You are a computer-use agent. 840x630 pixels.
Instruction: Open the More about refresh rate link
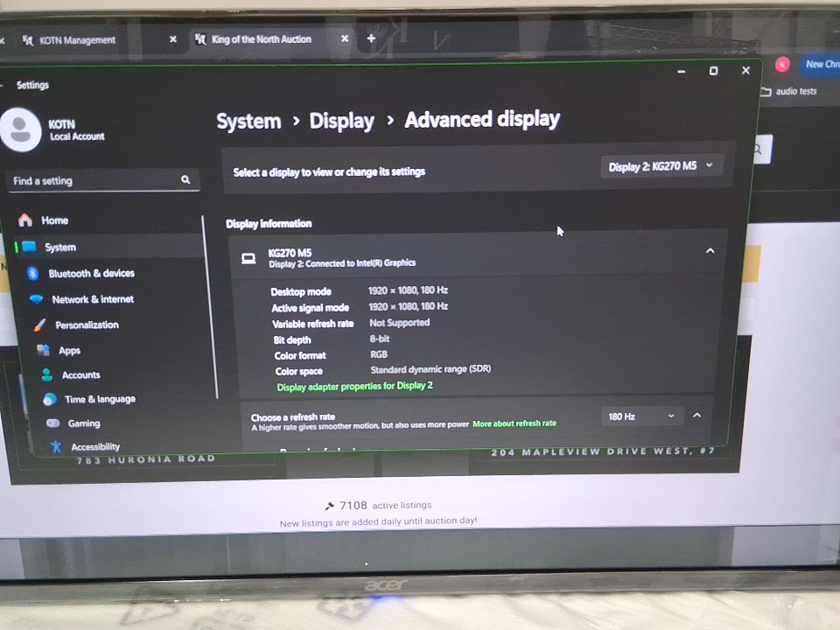514,423
